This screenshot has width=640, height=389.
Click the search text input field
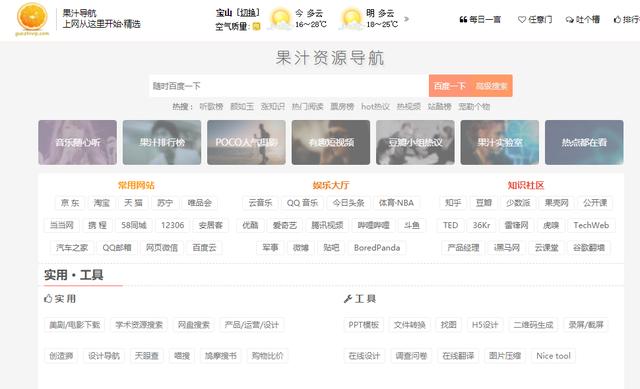(289, 86)
